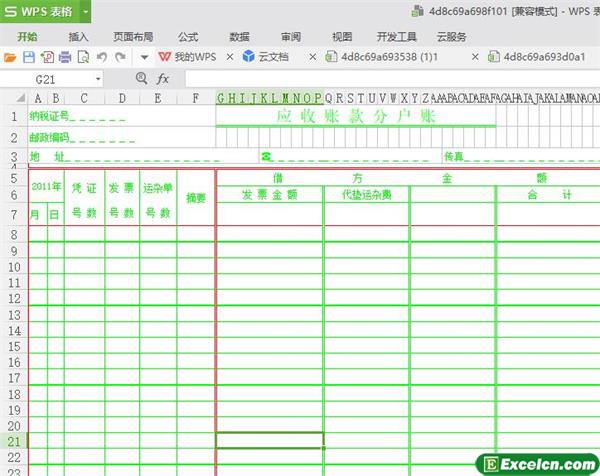Select column D header

click(x=122, y=98)
